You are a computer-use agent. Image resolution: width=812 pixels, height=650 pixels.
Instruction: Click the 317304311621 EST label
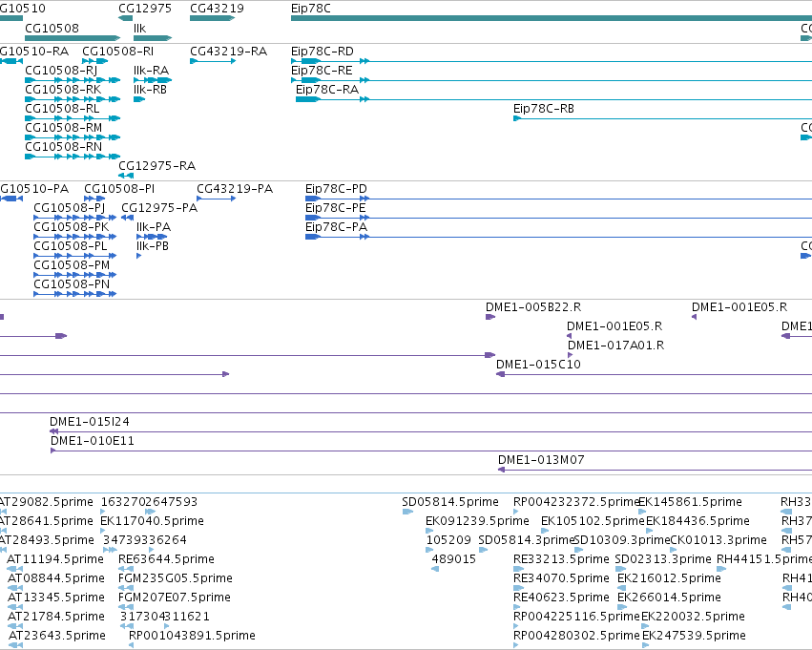[x=165, y=618]
